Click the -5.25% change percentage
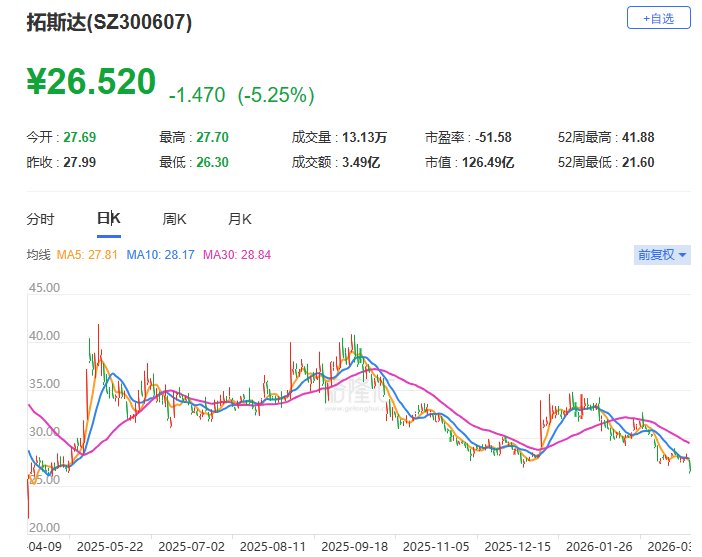Screen dimensions: 702x557 (x=276, y=95)
